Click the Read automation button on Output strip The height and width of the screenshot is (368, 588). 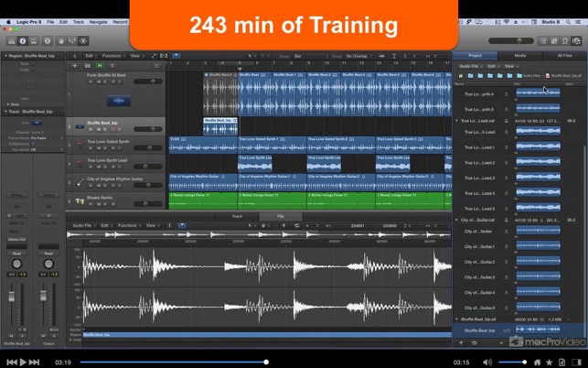pos(48,254)
